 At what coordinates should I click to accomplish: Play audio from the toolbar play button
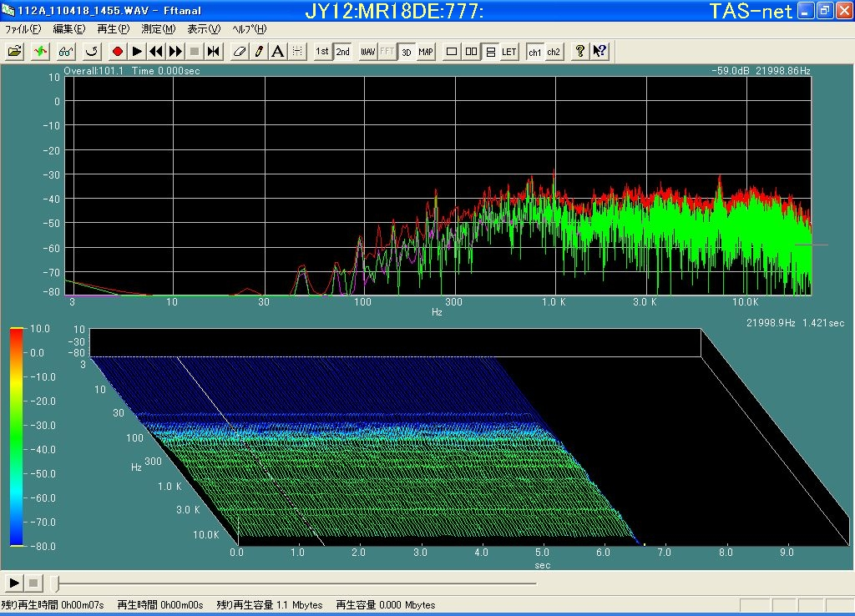click(137, 51)
